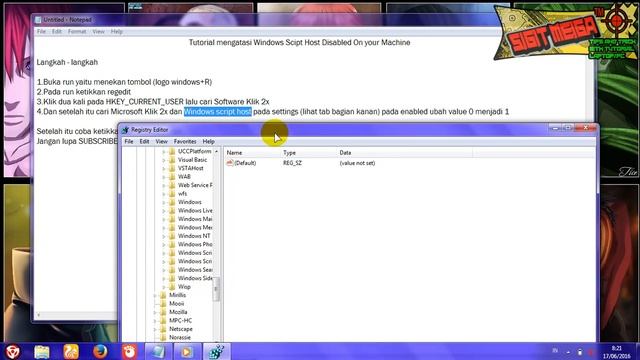Click the Registry Editor title bar icon

[125, 130]
